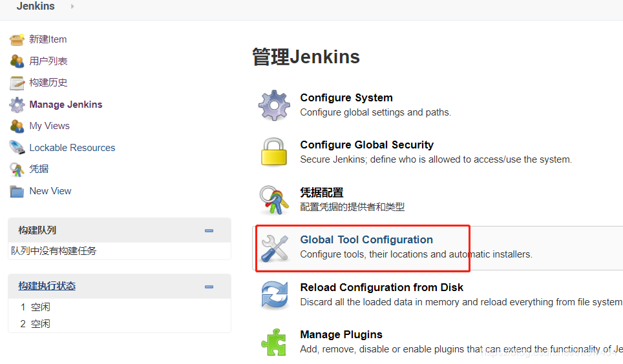
Task: Click the 构建历史 notepad icon
Action: [17, 83]
